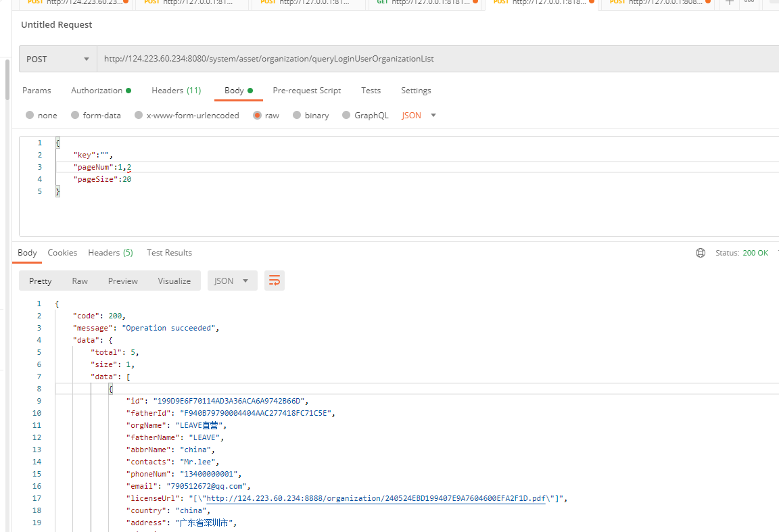Image resolution: width=779 pixels, height=532 pixels.
Task: Select the none body option
Action: (30, 116)
